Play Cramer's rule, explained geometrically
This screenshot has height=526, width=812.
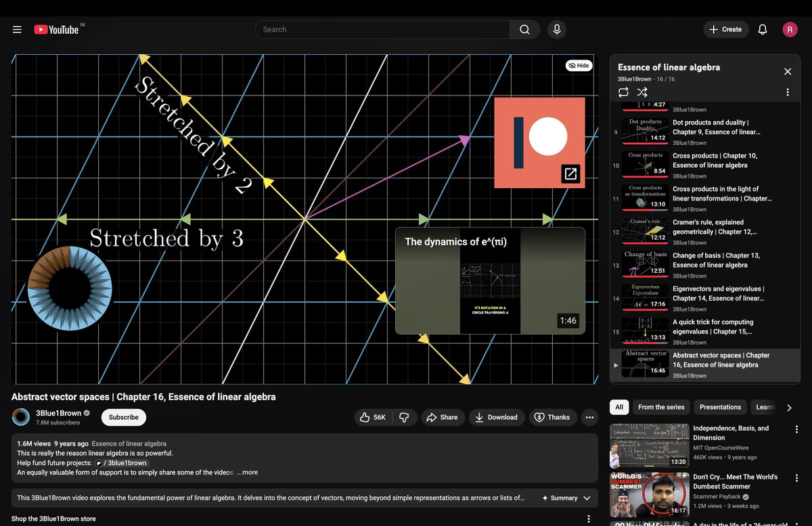click(x=704, y=232)
